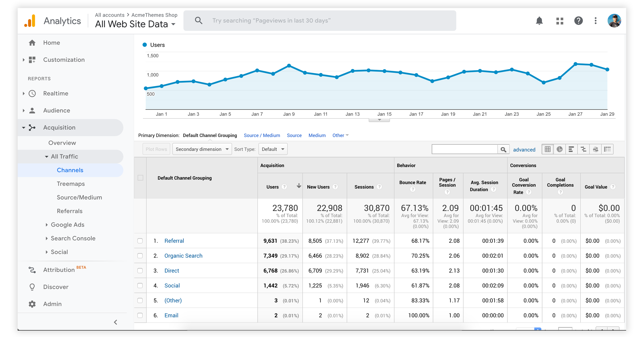This screenshot has width=644, height=337.
Task: Open the Treemaps report
Action: coord(71,184)
